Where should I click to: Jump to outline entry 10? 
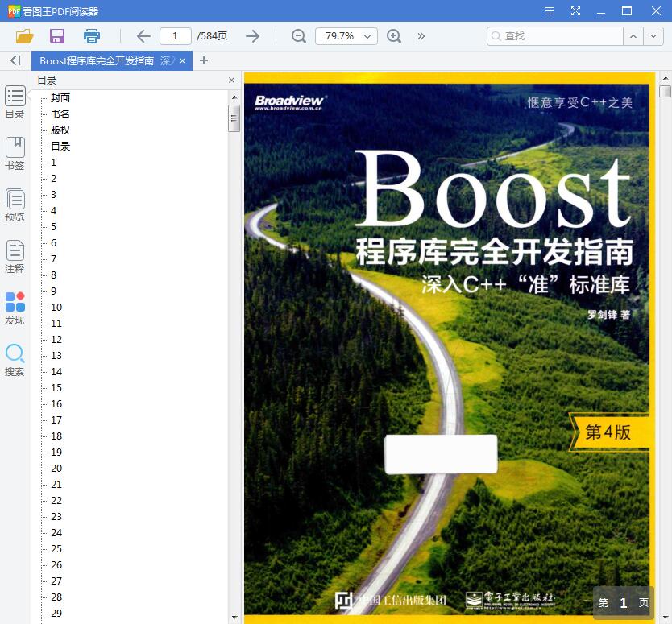click(56, 307)
